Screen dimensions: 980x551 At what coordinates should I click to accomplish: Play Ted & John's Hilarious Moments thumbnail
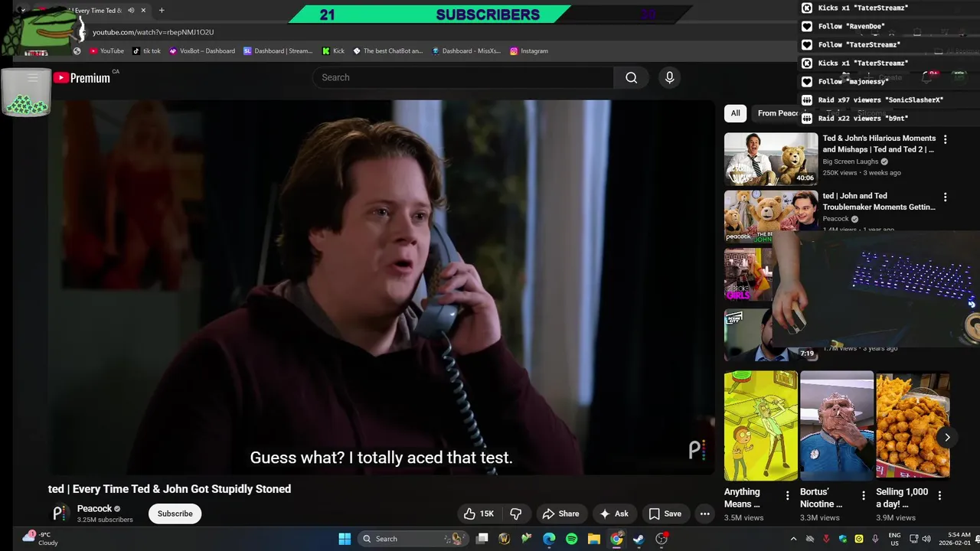[x=771, y=159]
